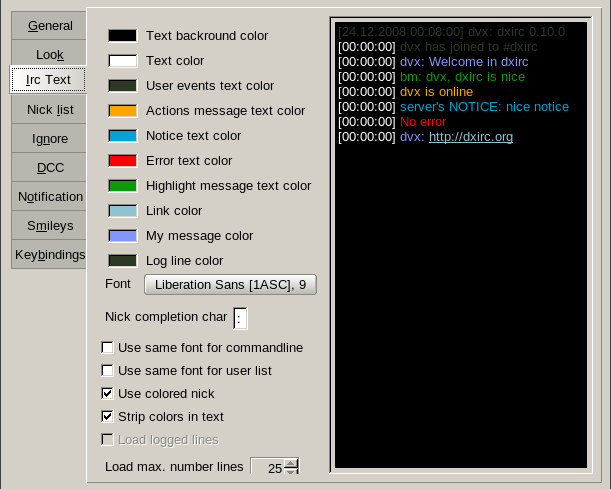The height and width of the screenshot is (489, 611).
Task: Change the white Text color swatch
Action: click(123, 61)
